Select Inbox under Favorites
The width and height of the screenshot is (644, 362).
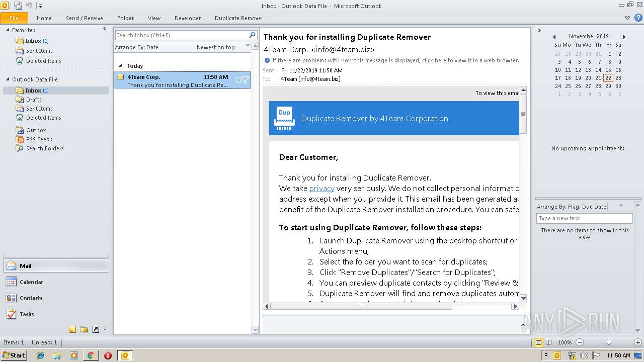[33, 41]
